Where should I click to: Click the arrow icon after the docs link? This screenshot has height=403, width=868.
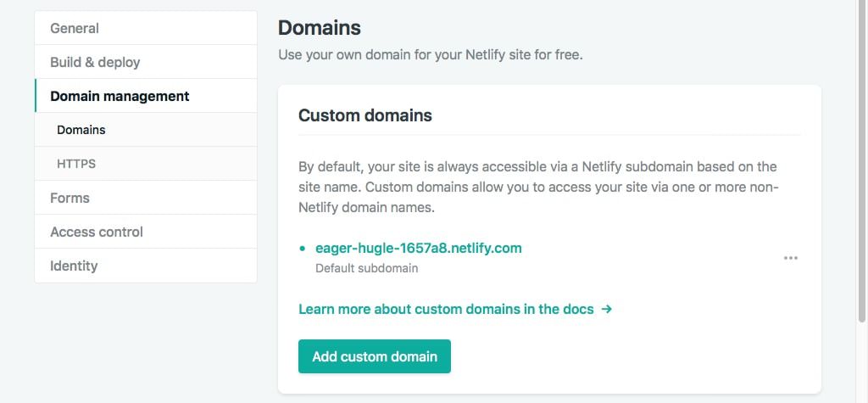pos(606,310)
